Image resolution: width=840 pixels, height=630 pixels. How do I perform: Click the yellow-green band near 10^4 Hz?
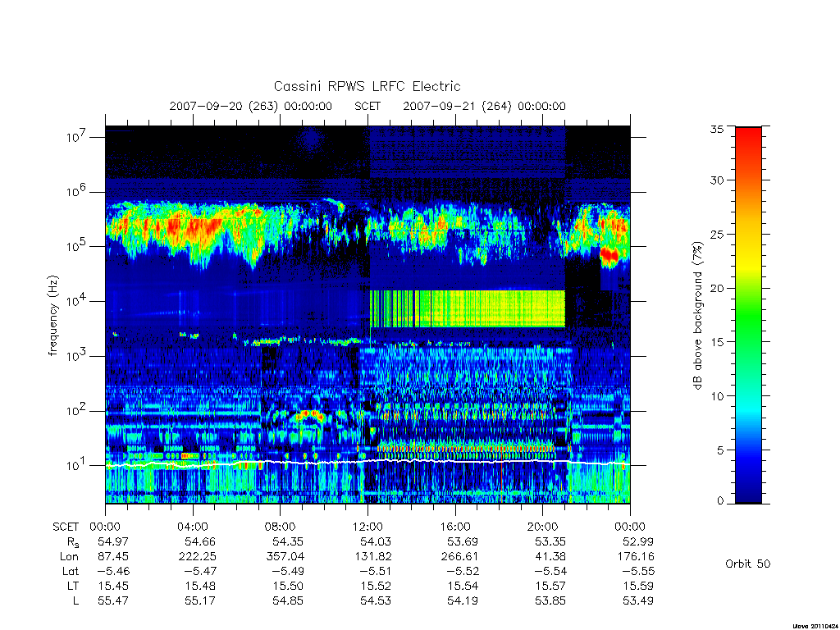[x=467, y=308]
